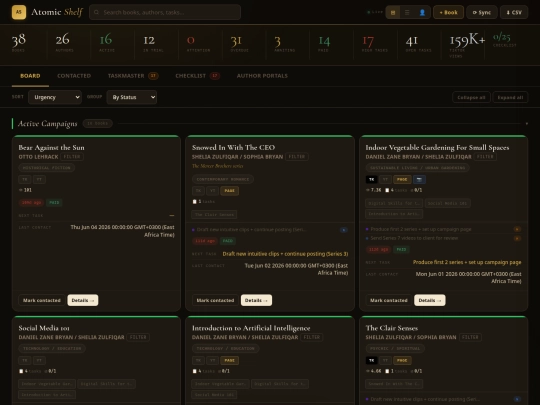Click TK badge on Bear Against the Sun card

25,179
